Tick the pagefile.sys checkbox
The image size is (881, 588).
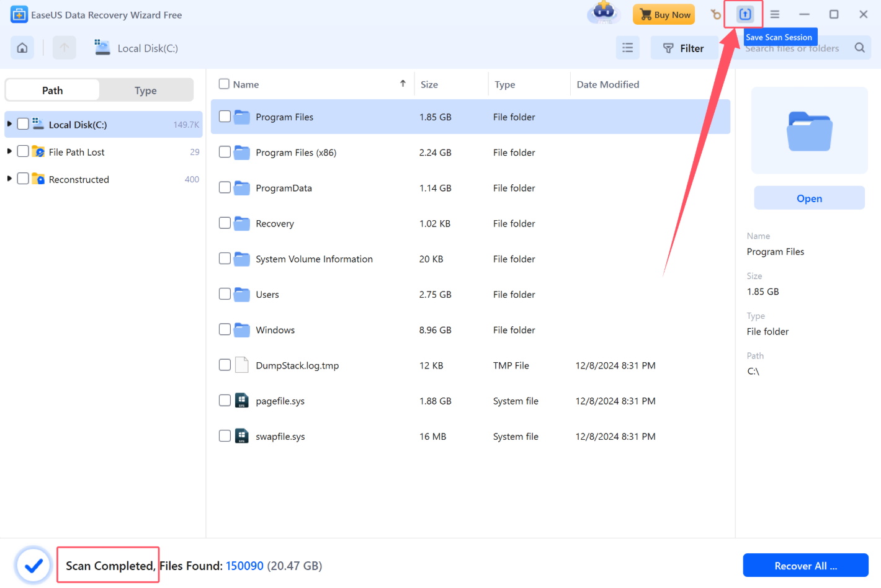(225, 401)
